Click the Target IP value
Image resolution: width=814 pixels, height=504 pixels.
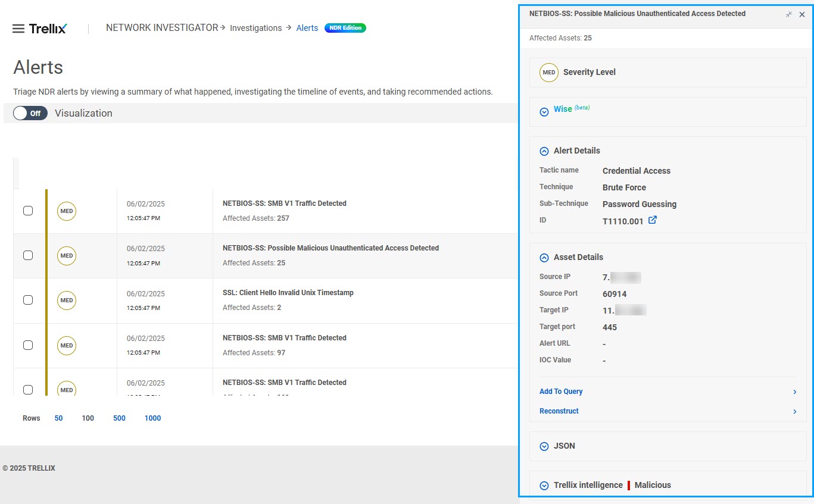(625, 311)
